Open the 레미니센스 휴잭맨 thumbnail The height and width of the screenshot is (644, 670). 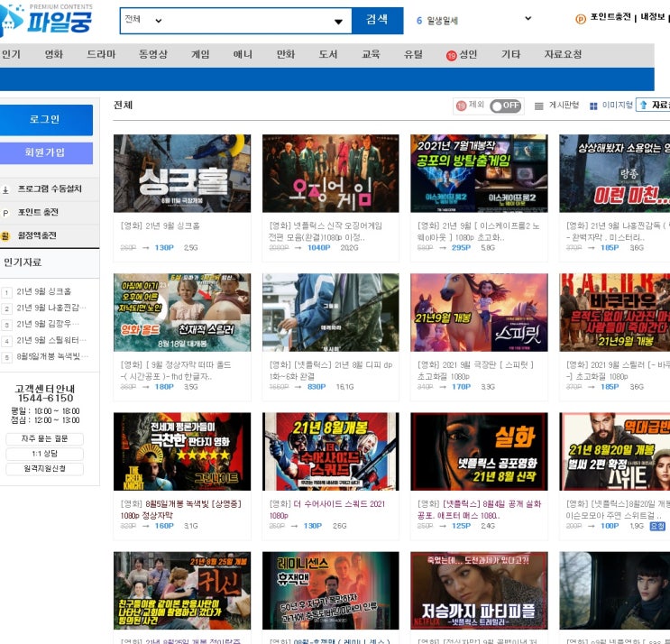coord(331,591)
